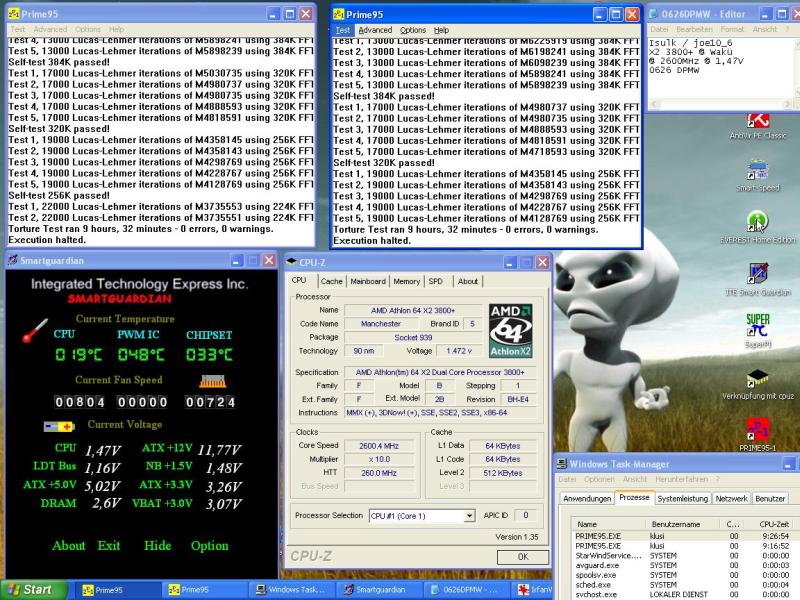Click the horizontal scrollbar in the Editor window
Viewport: 800px width, 600px height.
[x=721, y=105]
